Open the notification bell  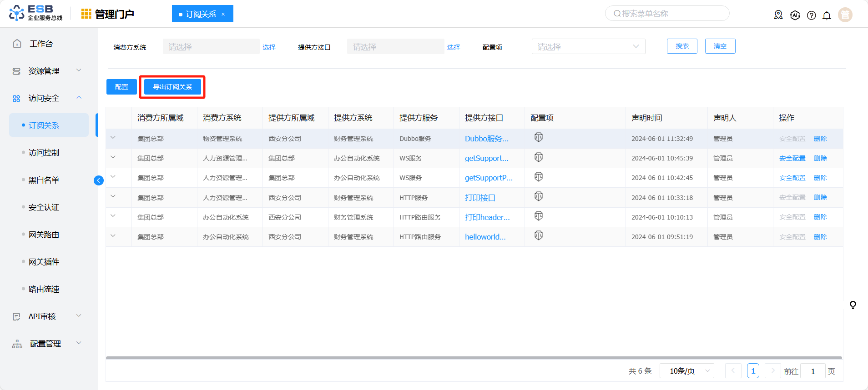click(x=827, y=15)
